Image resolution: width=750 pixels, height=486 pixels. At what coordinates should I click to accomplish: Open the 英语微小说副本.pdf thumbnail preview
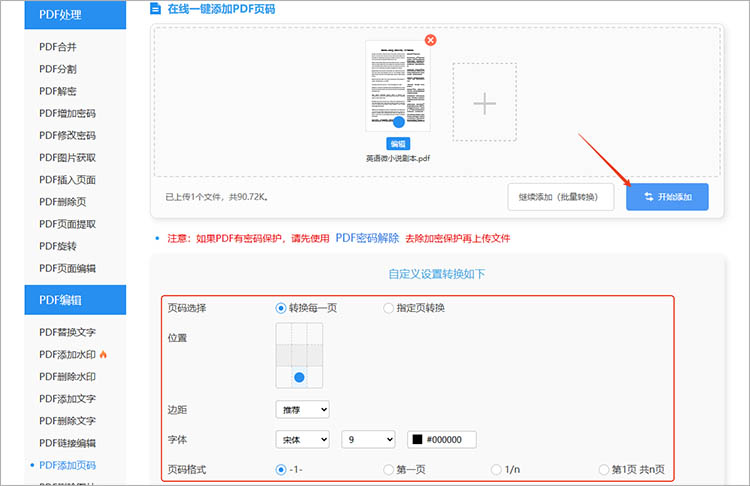pos(398,86)
